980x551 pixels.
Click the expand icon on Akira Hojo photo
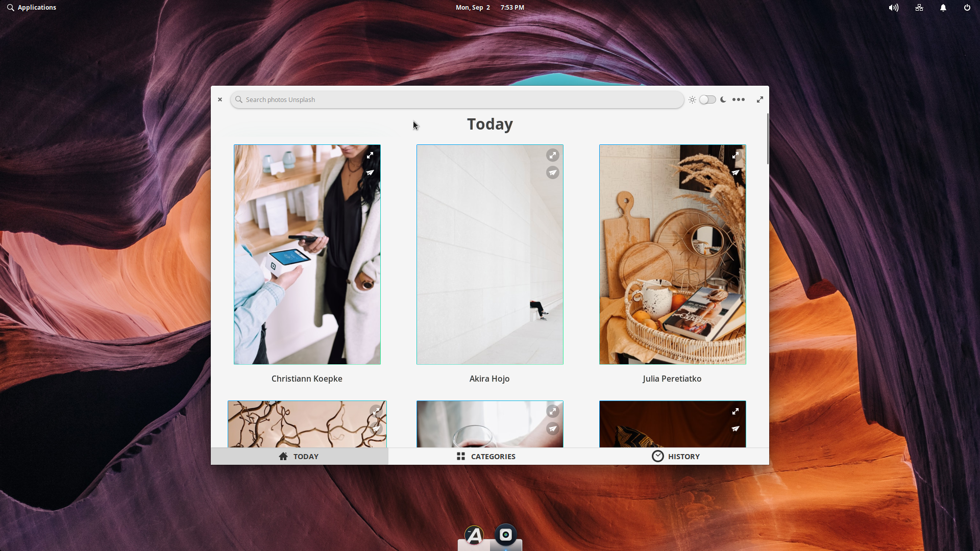[x=552, y=156]
